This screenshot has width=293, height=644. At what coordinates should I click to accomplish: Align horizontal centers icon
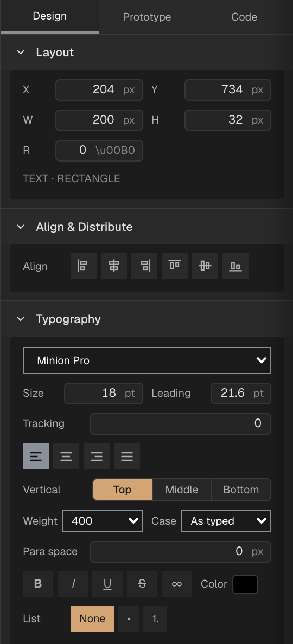click(114, 266)
